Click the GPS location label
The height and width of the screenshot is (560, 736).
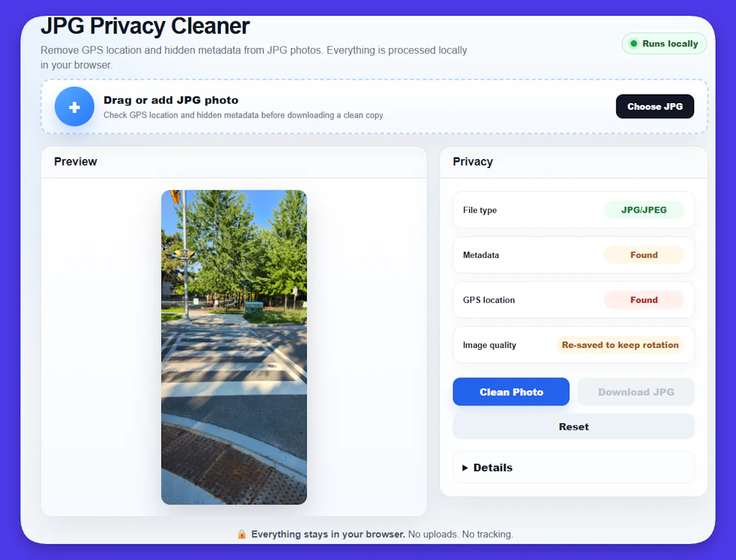point(489,300)
